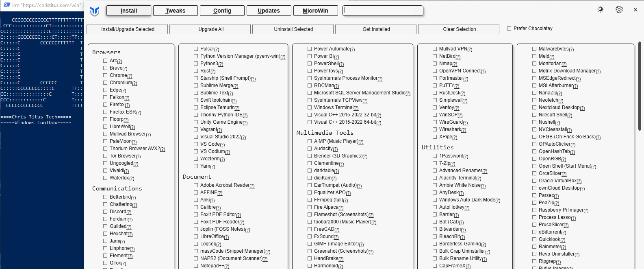The width and height of the screenshot is (644, 269).
Task: Open the Arc (?) info link
Action: tap(119, 61)
